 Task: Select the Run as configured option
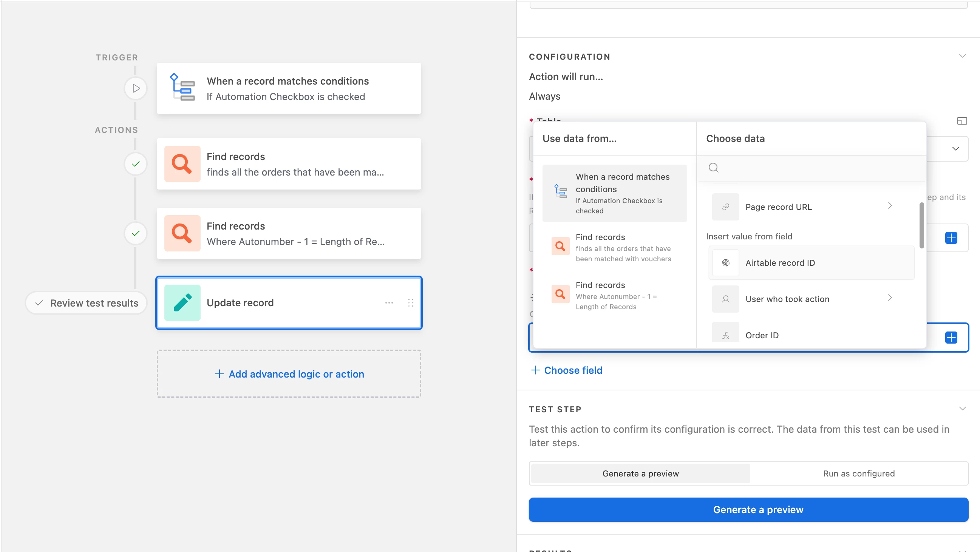[x=859, y=473]
